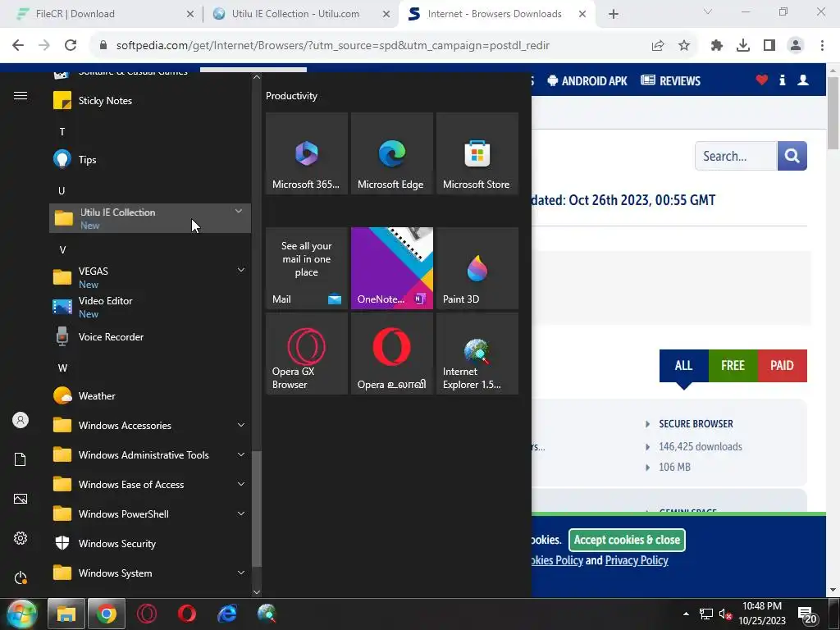
Task: Click Softpedia heart favorites icon
Action: (762, 80)
